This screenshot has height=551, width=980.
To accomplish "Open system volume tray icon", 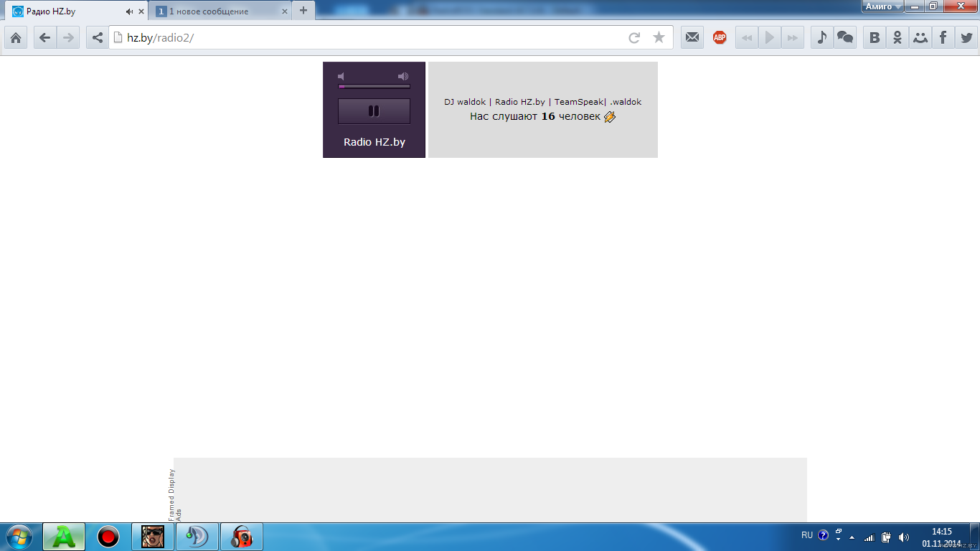I will [x=904, y=537].
